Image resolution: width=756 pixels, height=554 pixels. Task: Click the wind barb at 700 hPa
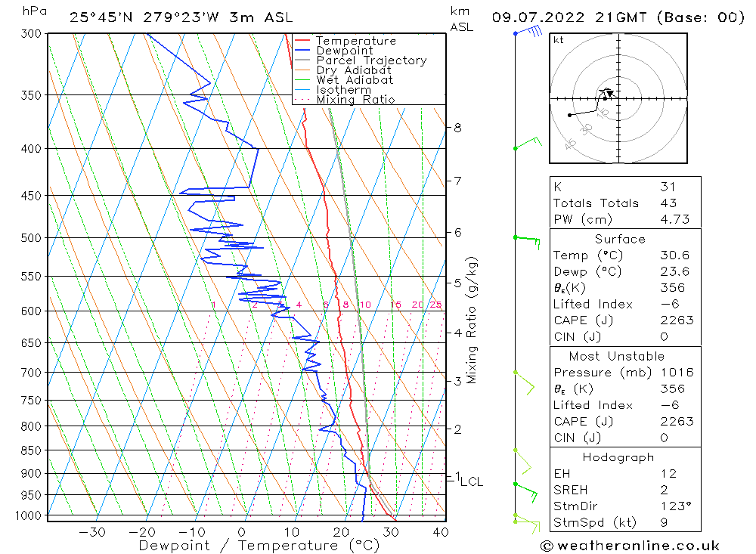click(525, 383)
